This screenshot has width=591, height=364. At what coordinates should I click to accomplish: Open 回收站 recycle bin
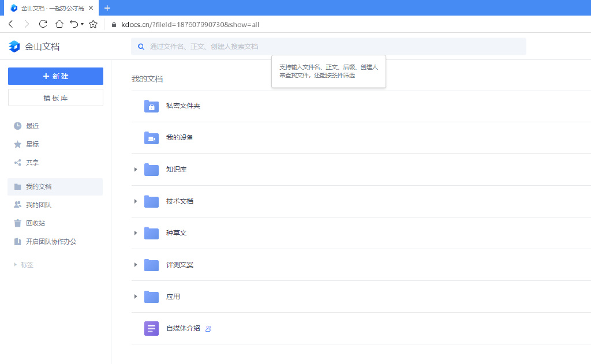35,223
